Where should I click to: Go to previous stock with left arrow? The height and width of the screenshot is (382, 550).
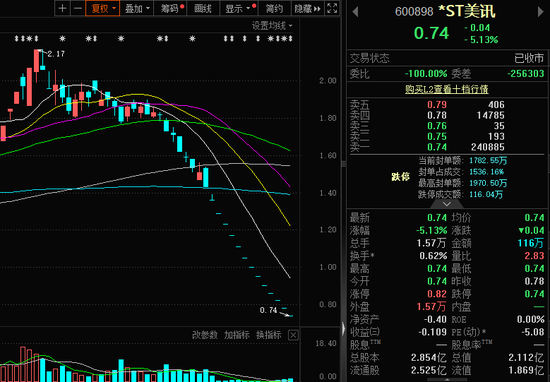click(355, 12)
